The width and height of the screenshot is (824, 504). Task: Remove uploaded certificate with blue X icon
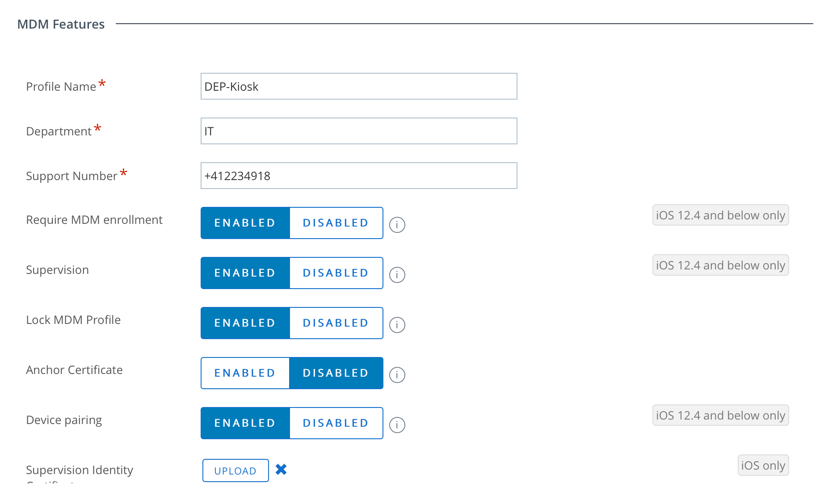point(281,470)
